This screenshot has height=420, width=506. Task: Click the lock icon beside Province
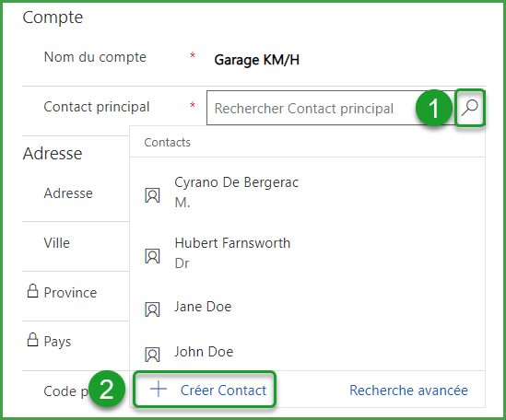coord(32,291)
